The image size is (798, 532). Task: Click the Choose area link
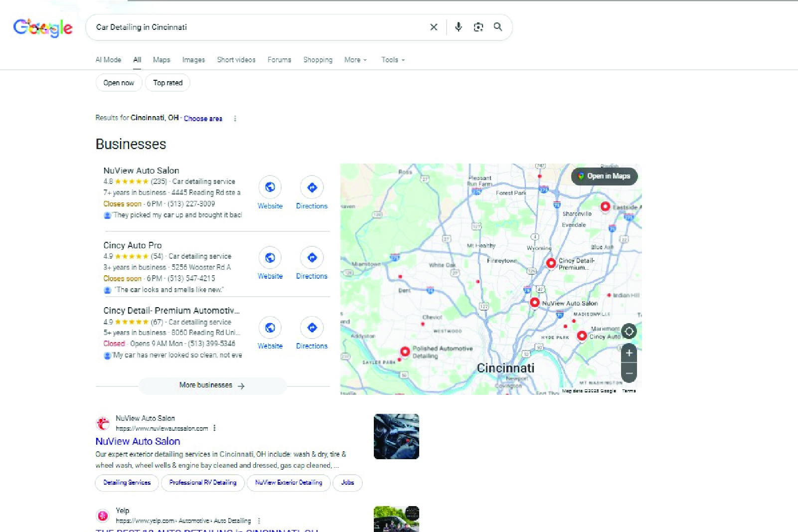coord(203,119)
